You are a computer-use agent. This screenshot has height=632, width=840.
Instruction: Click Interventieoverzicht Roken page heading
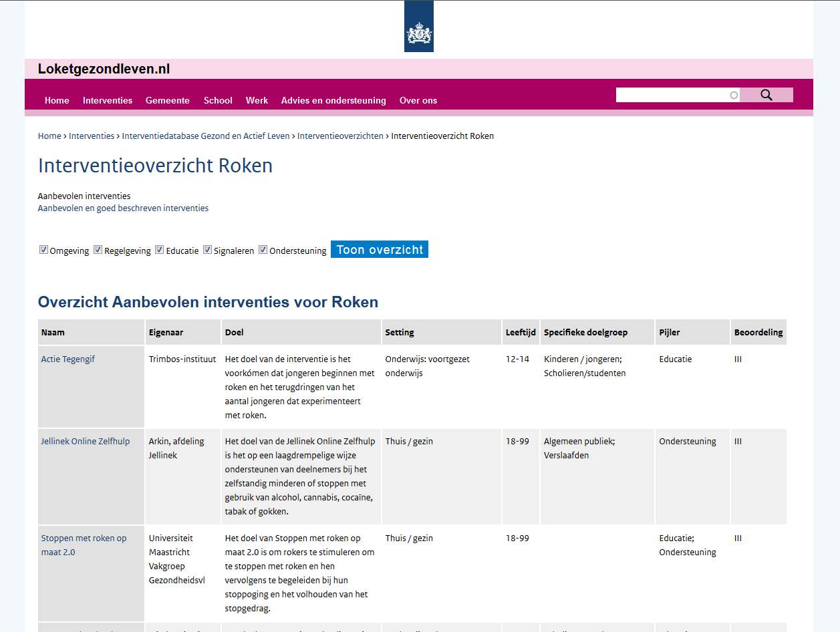[x=155, y=166]
